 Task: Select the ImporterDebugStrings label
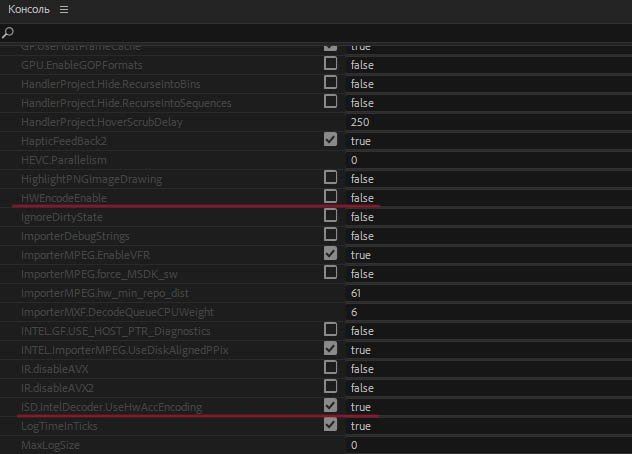(x=75, y=236)
